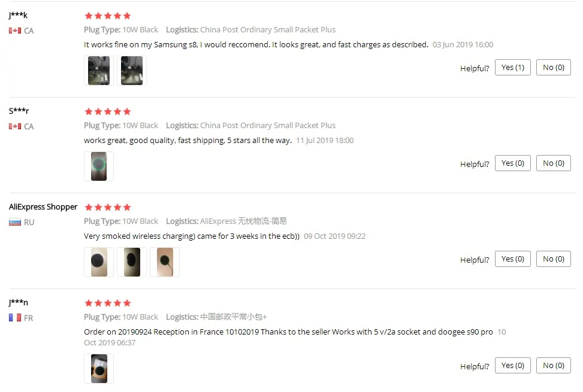Vote Yes on AliExpress Shopper's review

(x=513, y=259)
